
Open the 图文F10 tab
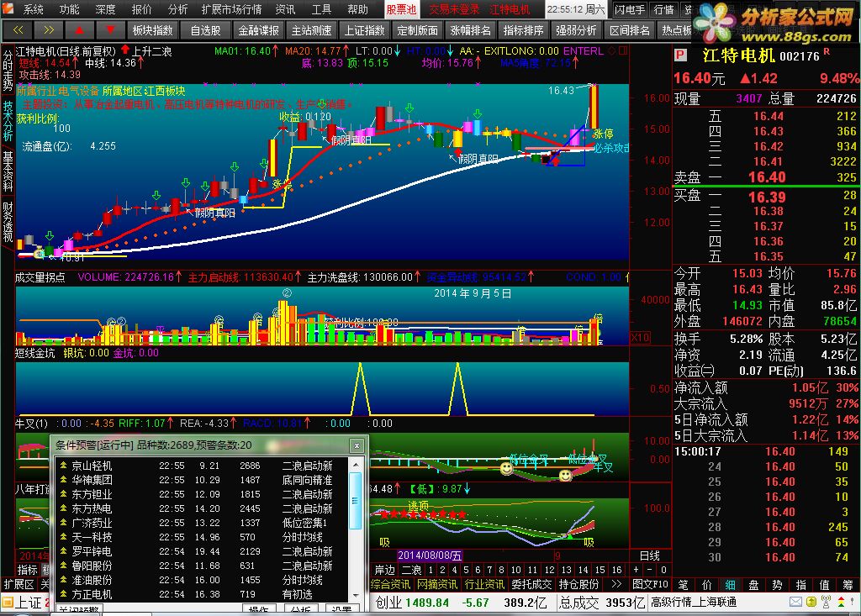pos(650,585)
